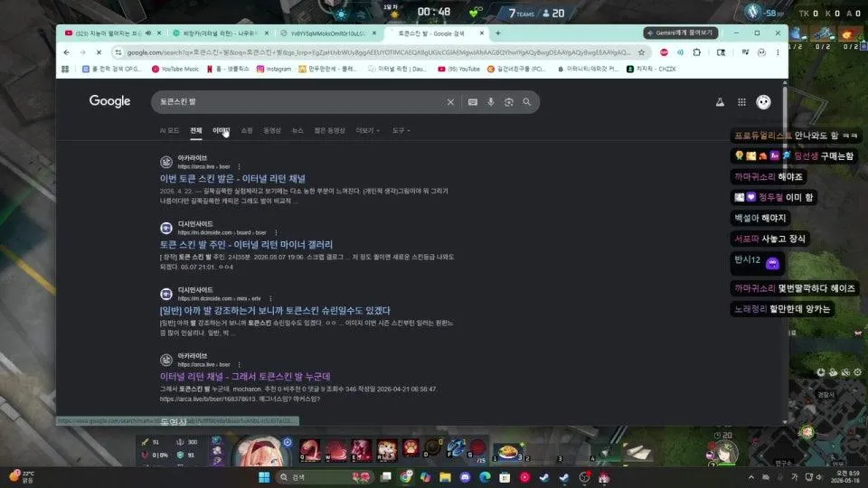The height and width of the screenshot is (488, 868).
Task: Ask Gemini about this page button
Action: (x=680, y=33)
